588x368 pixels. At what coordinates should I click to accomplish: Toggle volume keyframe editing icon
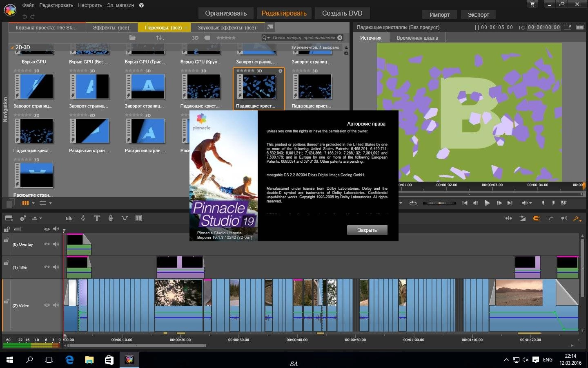(x=550, y=218)
